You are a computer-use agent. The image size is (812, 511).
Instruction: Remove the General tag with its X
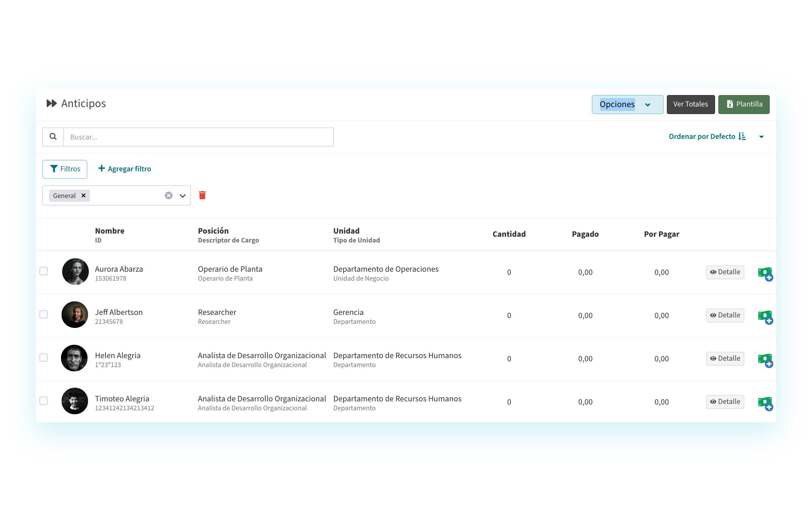(x=84, y=196)
